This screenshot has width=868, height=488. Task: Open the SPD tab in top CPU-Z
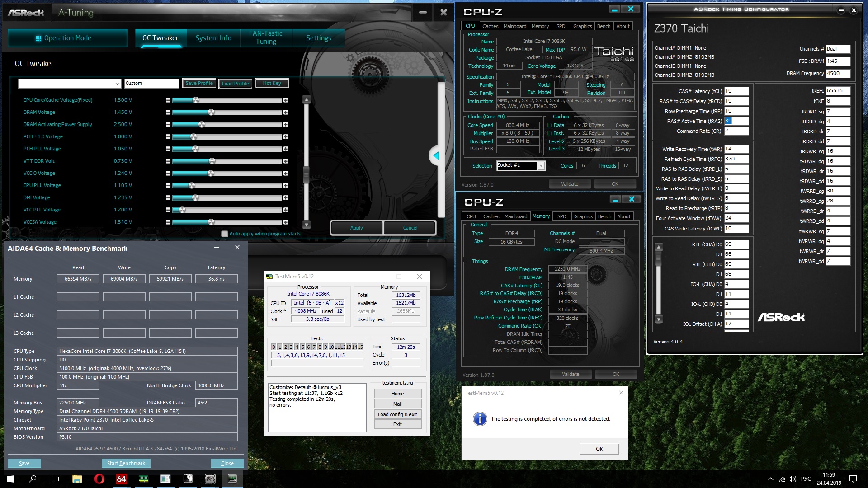pos(561,26)
